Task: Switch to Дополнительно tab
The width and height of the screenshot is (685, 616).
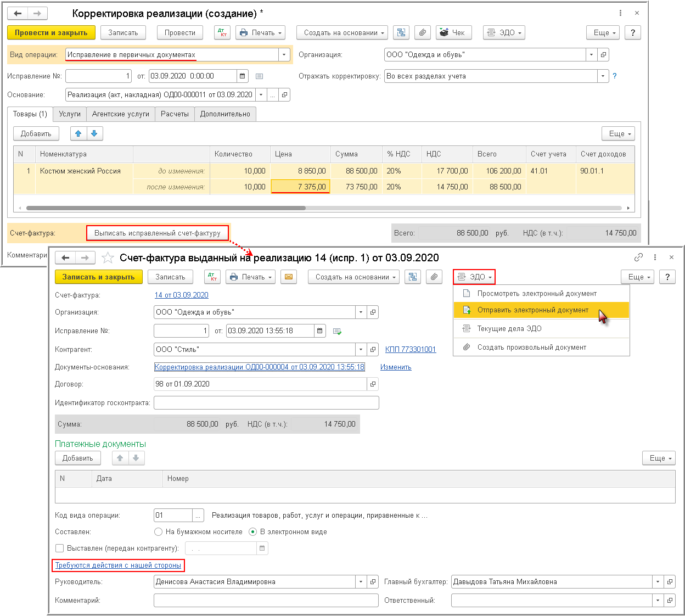Action: click(225, 114)
